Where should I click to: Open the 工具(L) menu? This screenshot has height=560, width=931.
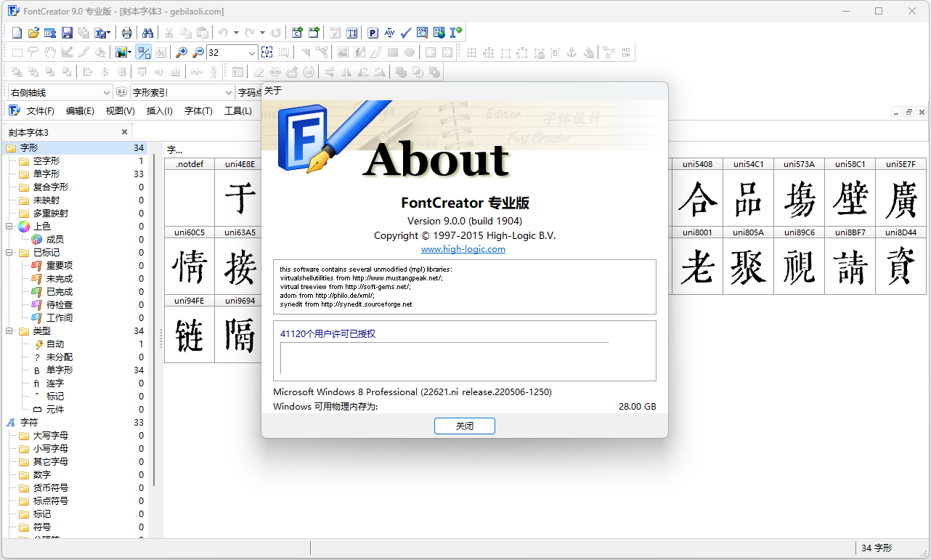238,111
